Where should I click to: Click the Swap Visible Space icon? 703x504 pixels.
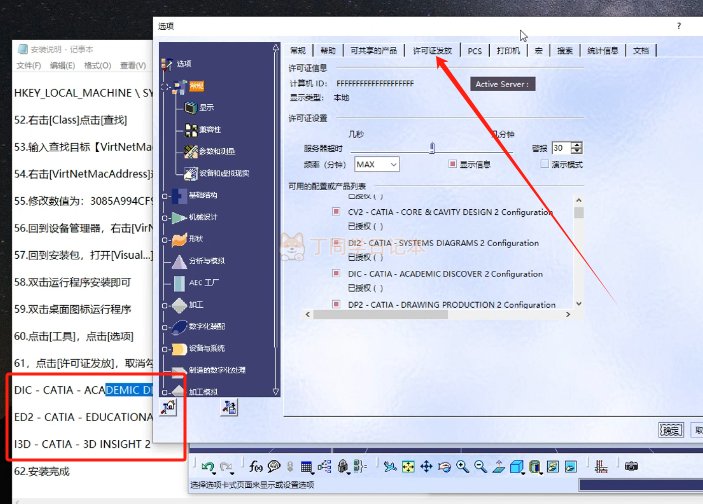pos(571,467)
